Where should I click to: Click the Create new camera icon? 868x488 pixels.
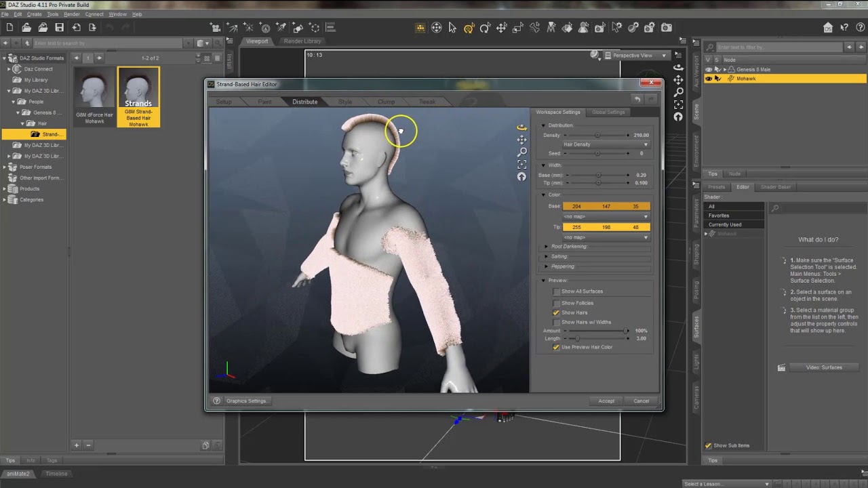[x=215, y=28]
